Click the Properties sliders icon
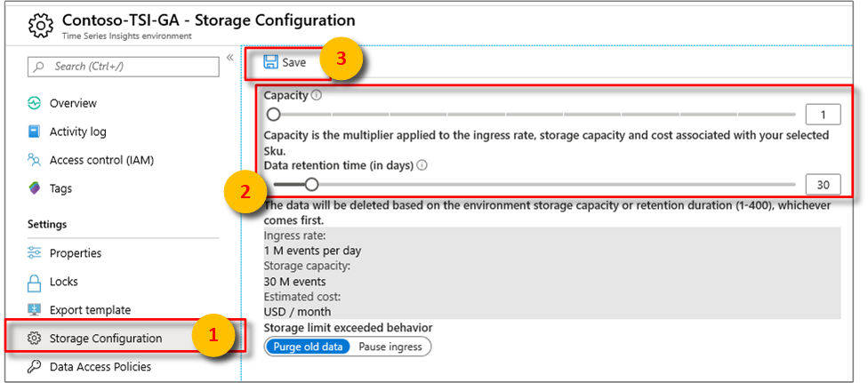 coord(35,253)
